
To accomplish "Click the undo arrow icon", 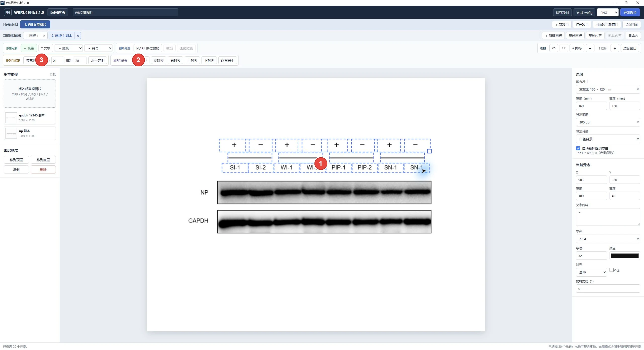I will (554, 48).
